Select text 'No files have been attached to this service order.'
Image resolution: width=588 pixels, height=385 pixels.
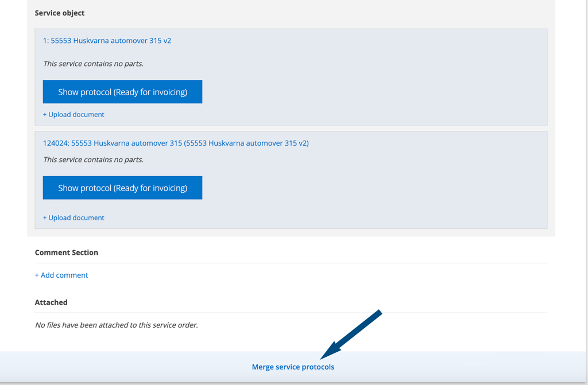coord(116,325)
